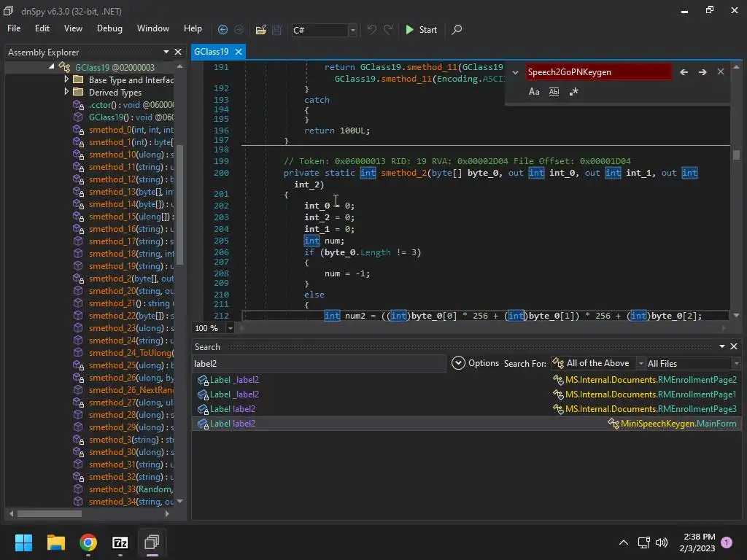Open the 100 % zoom dropdown
This screenshot has height=560, width=747.
230,328
